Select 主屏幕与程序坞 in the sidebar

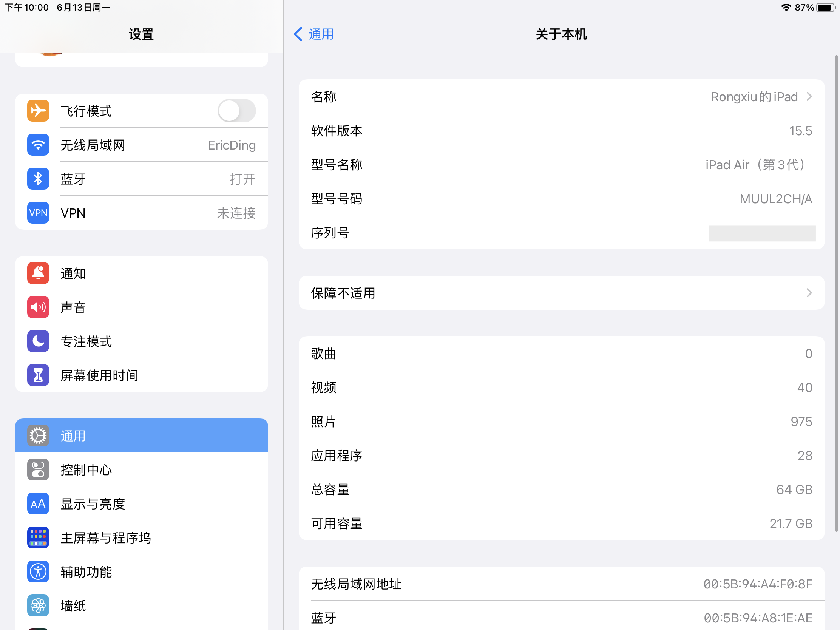[106, 538]
